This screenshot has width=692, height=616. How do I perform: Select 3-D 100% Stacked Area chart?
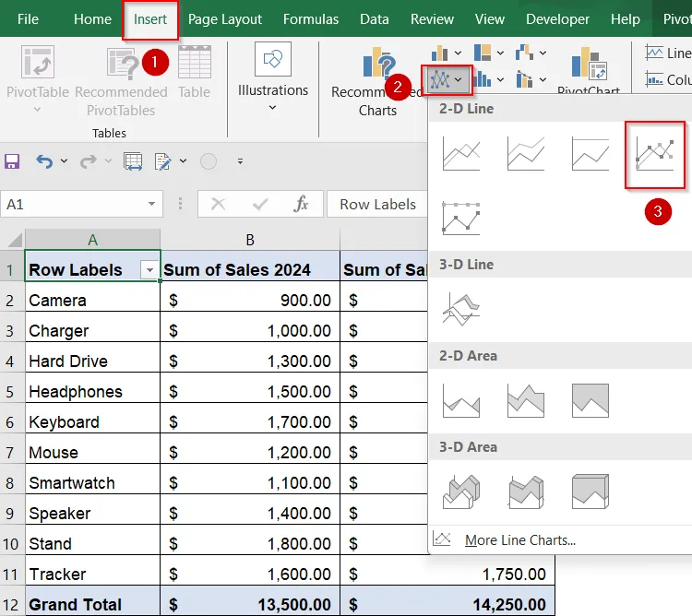pyautogui.click(x=591, y=492)
